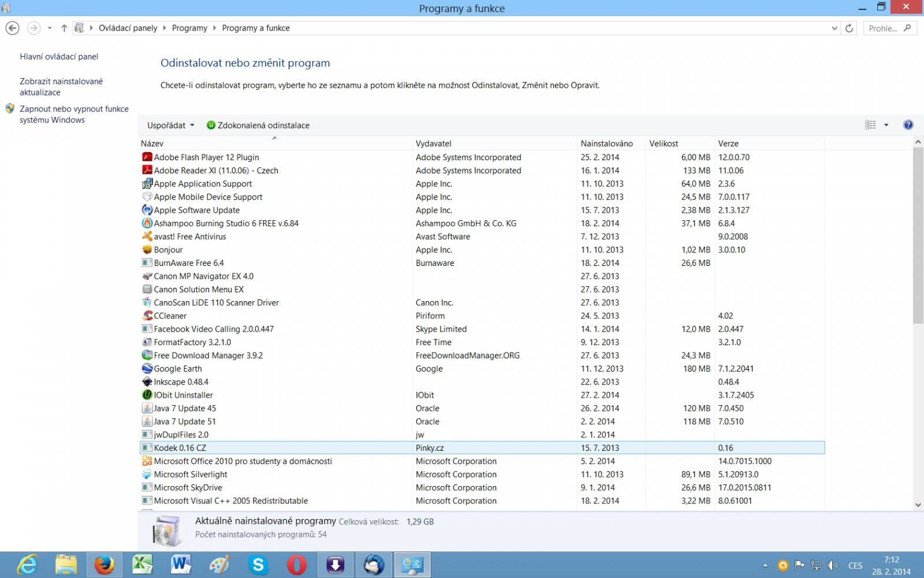Click the Apple Application Support icon
Viewport: 924px width, 578px height.
coord(147,183)
